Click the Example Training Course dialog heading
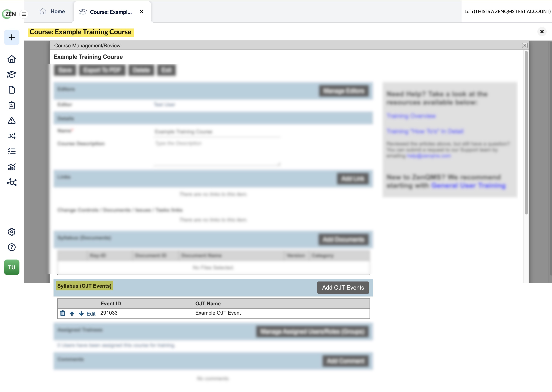The image size is (552, 392). click(88, 57)
